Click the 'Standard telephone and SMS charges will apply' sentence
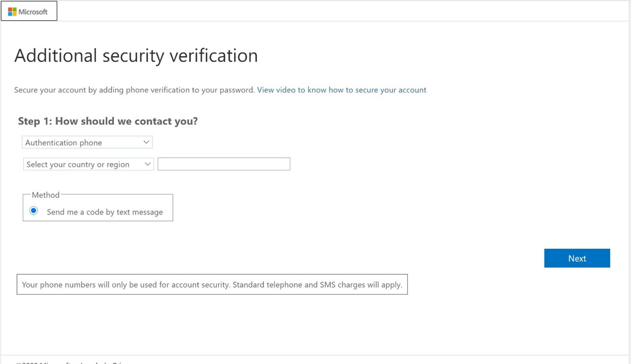The width and height of the screenshot is (631, 364). click(x=317, y=285)
